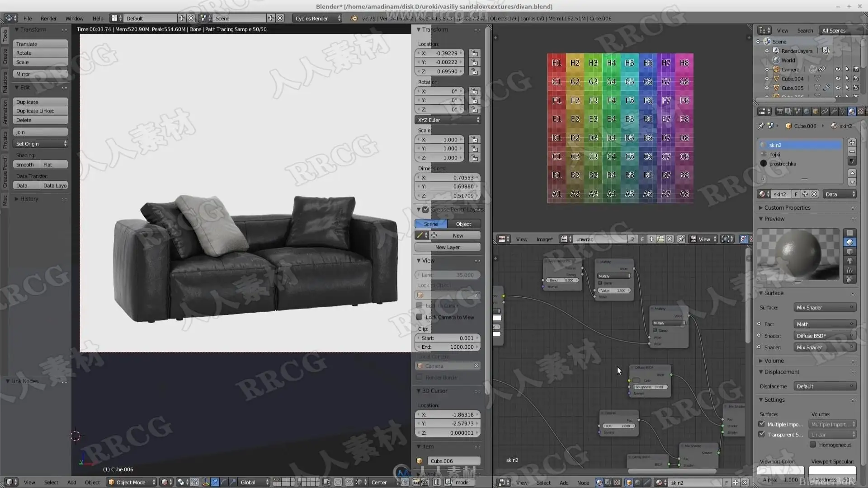This screenshot has width=868, height=488.
Task: Disable the Multiple Importance checkbox
Action: (762, 424)
